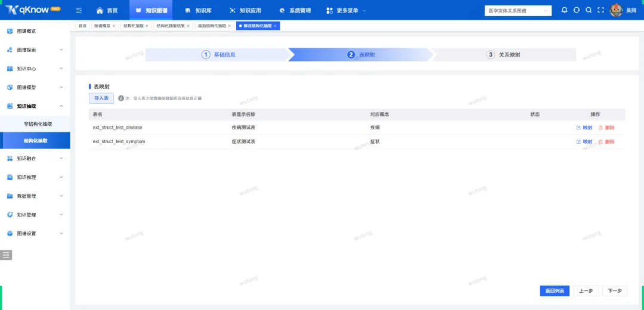Select 结构化抽取 submenu item
This screenshot has height=310, width=644.
35,141
